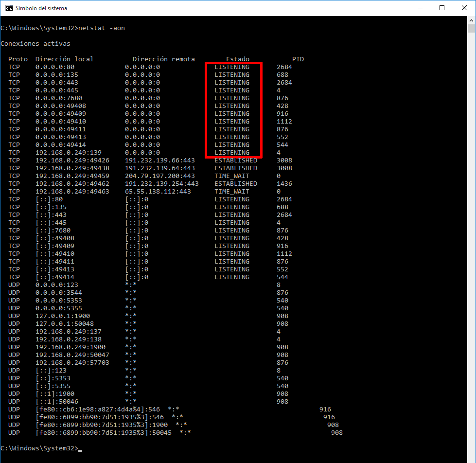The height and width of the screenshot is (463, 476).
Task: Click PID 3008 in the 192.168.0.249:49438 row
Action: [x=284, y=168]
